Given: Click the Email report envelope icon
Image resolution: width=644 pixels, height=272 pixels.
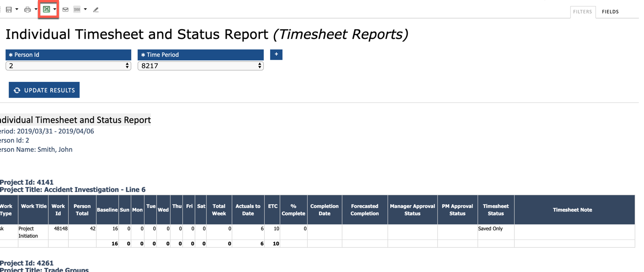Looking at the screenshot, I should click(x=65, y=9).
